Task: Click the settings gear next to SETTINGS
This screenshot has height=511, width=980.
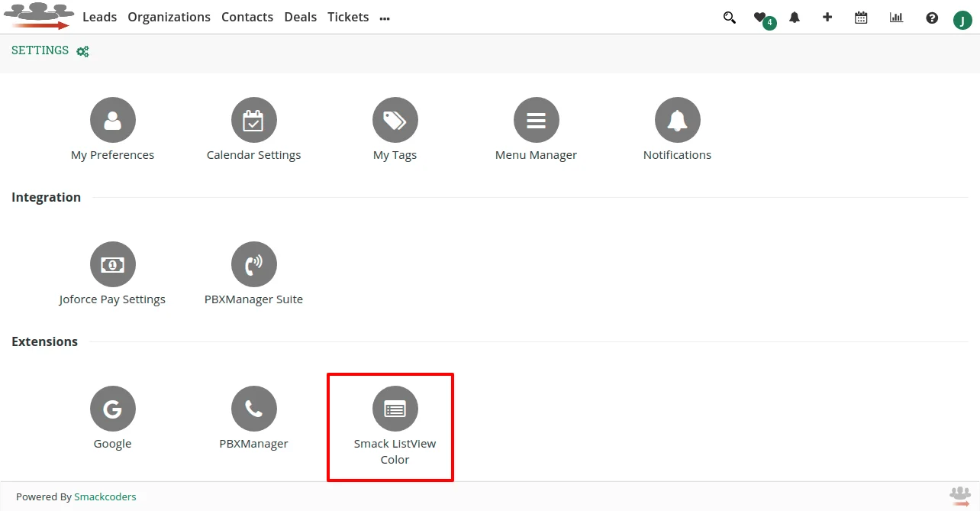Action: 82,51
